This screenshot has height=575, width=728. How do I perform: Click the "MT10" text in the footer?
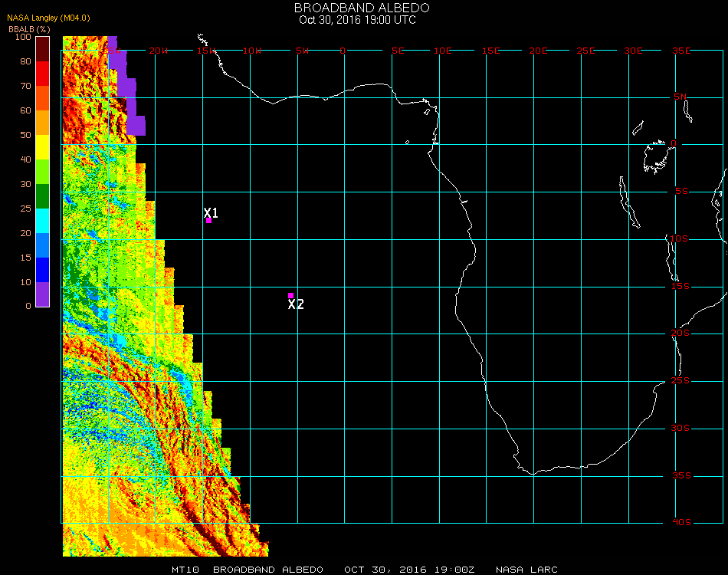click(x=185, y=570)
